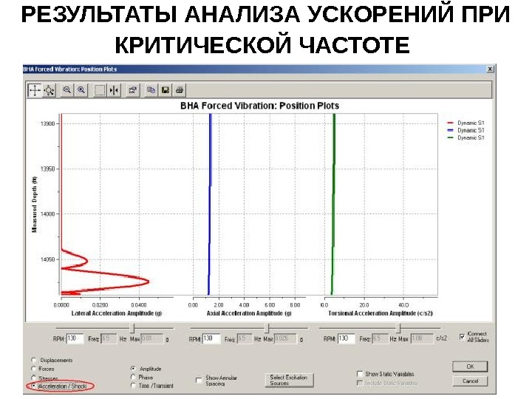Select the Acceleration / Shock radio button
The width and height of the screenshot is (532, 399).
(33, 386)
